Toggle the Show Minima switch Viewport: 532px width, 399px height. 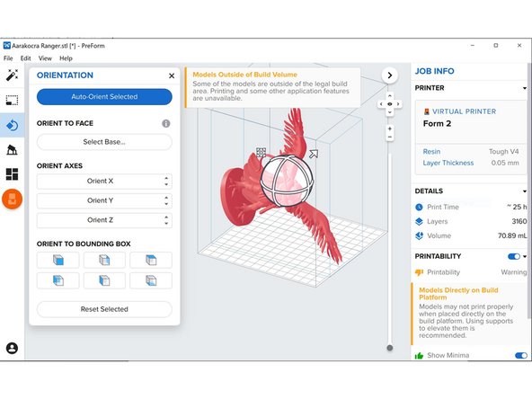coord(521,356)
